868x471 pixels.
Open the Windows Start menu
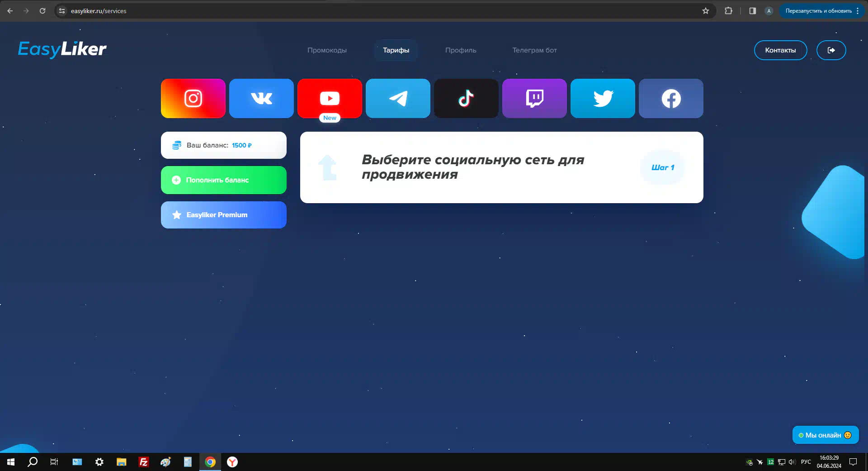11,462
